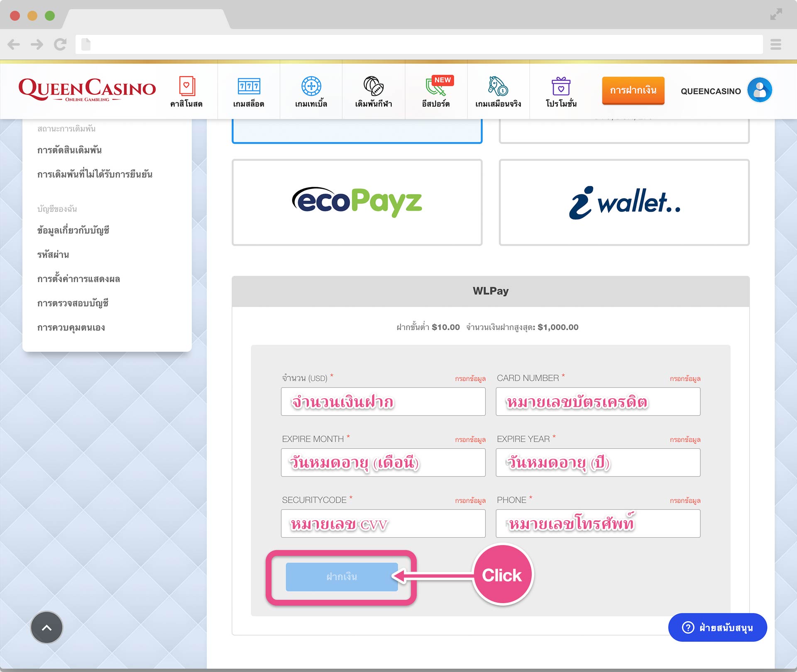Go forward with the browser forward arrow
Viewport: 797px width, 672px height.
(x=37, y=44)
